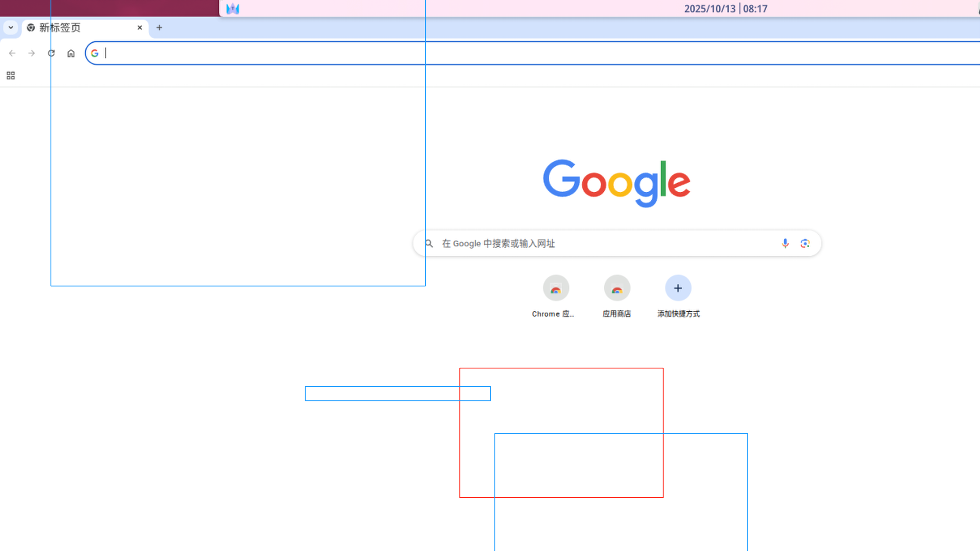Click the Google G icon in the address bar
Viewport: 980px width, 551px height.
pos(95,53)
